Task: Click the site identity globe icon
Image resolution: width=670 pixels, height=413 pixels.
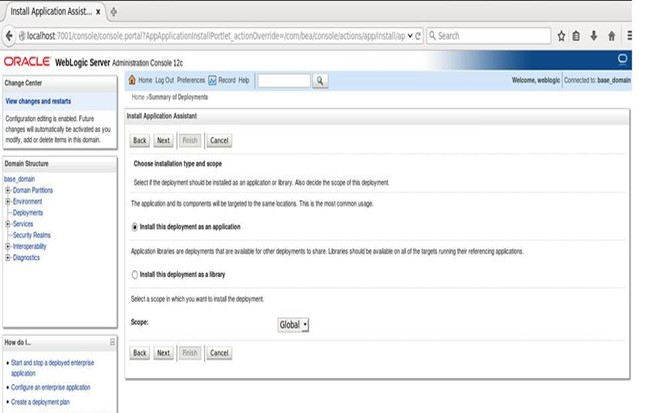Action: [x=21, y=36]
